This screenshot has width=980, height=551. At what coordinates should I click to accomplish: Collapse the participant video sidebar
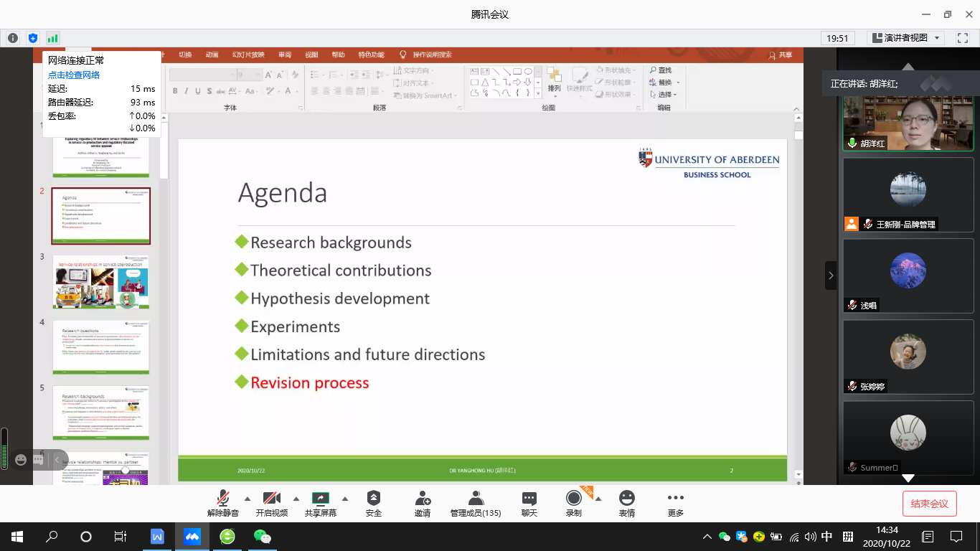pos(831,275)
